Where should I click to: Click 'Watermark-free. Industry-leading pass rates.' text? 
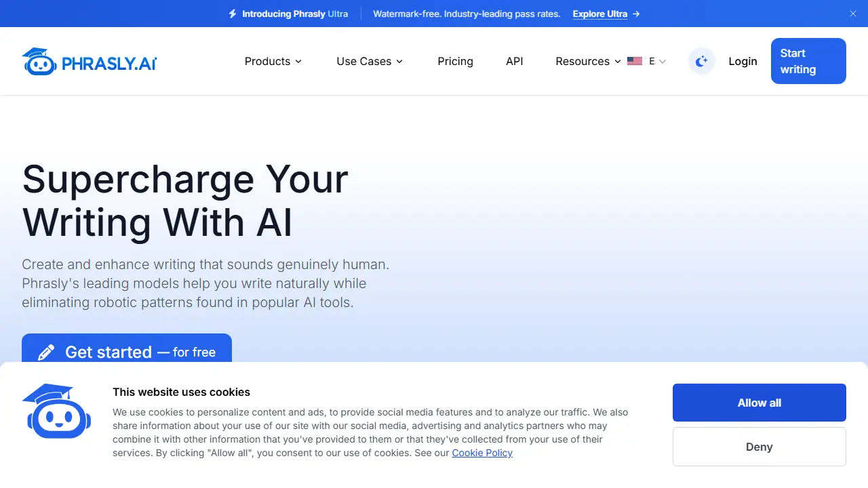tap(467, 14)
